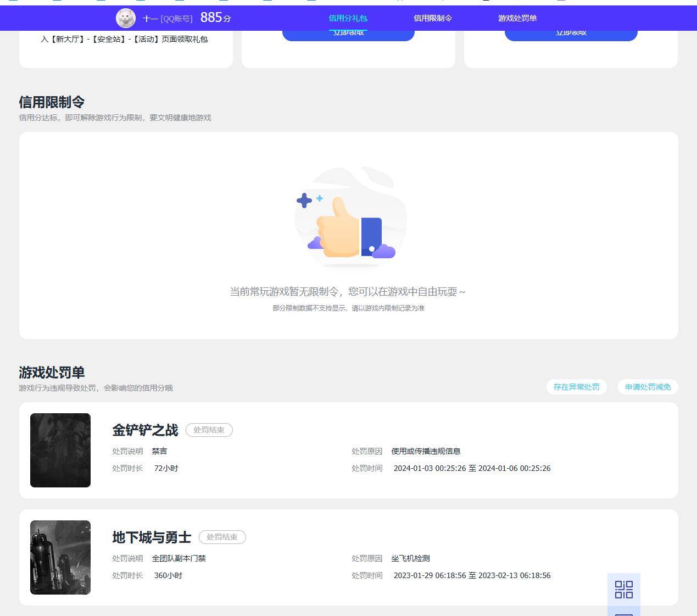Click the 十一 [QQ账号] username
This screenshot has width=697, height=616.
pos(168,18)
